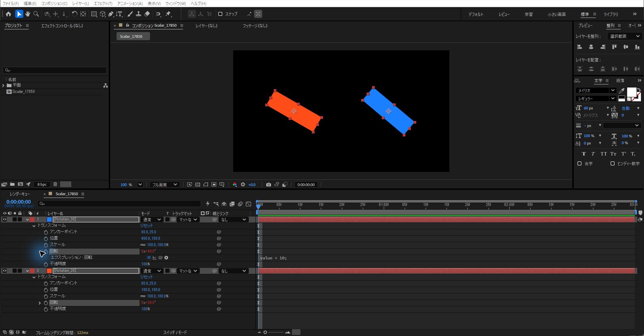Create new folder in Project panel
This screenshot has height=336, width=644.
12,184
